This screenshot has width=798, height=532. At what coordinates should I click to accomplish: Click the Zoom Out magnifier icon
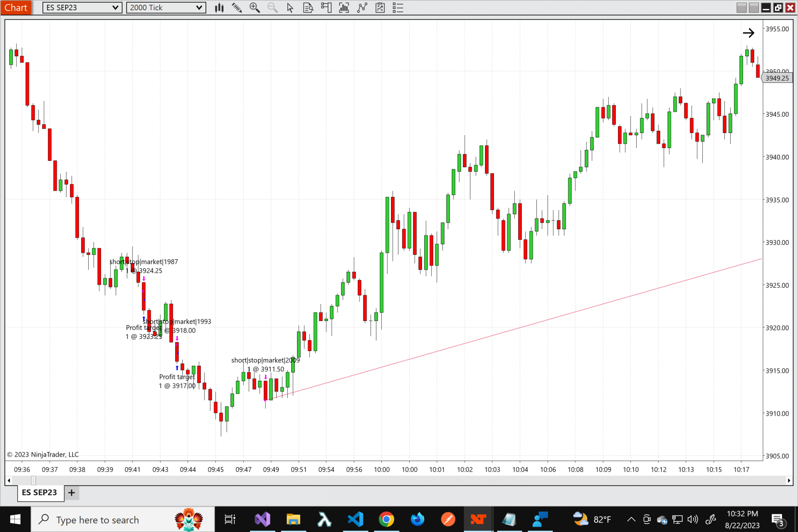(x=272, y=8)
